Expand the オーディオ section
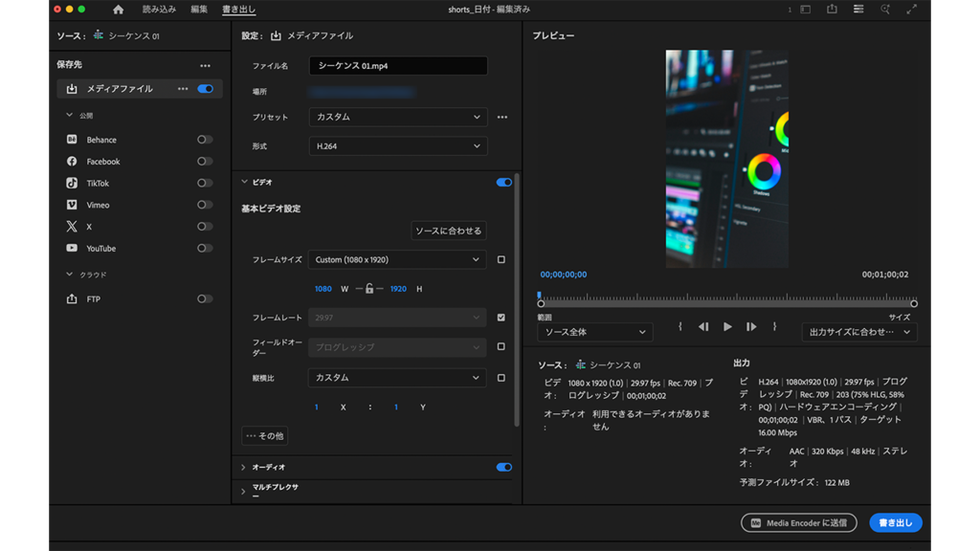This screenshot has width=980, height=551. (x=244, y=468)
